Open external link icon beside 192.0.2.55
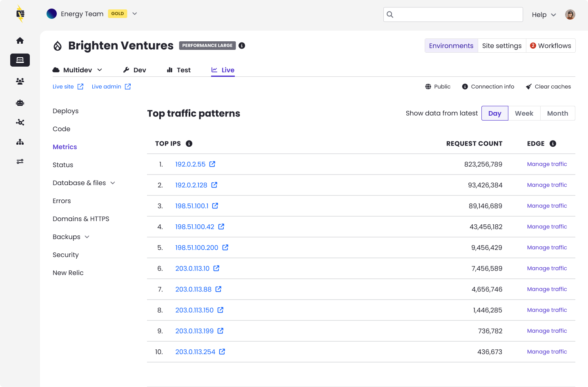This screenshot has height=387, width=588. pyautogui.click(x=212, y=164)
